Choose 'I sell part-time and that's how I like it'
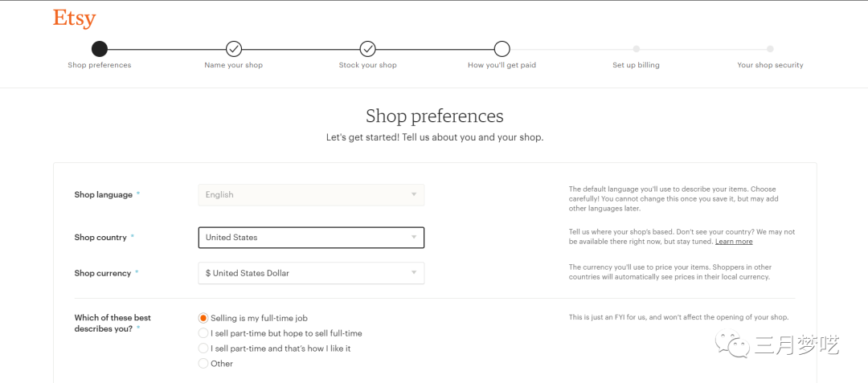Image resolution: width=868 pixels, height=383 pixels. point(203,348)
